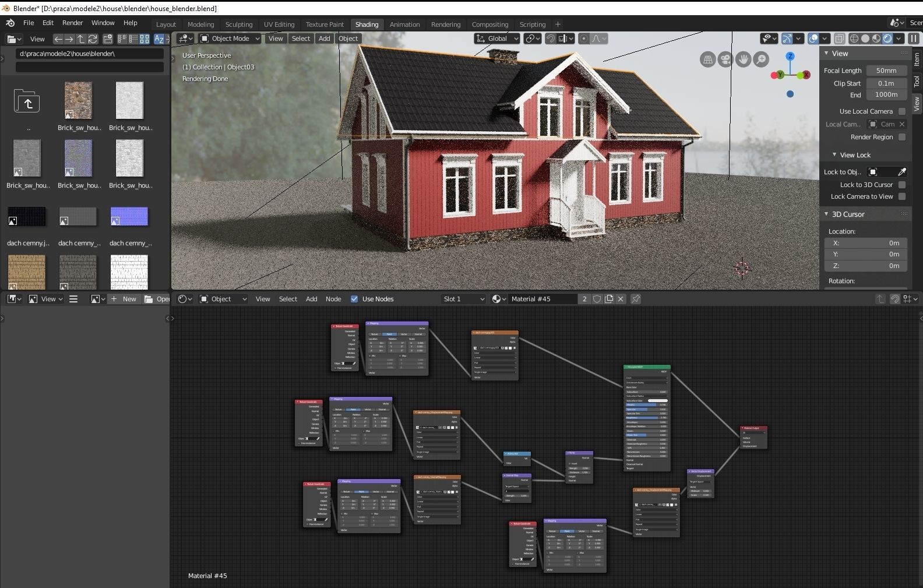Click the Blender logo icon in menu bar
The height and width of the screenshot is (588, 923).
(x=10, y=23)
